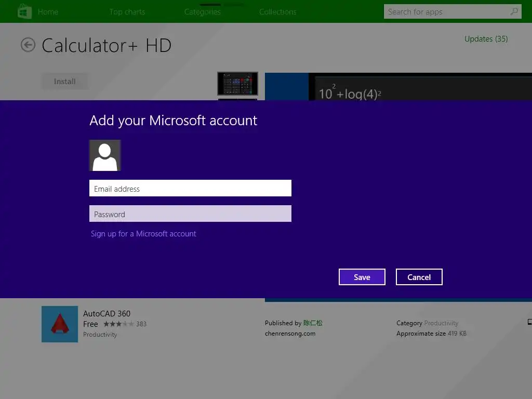
Task: Open the Productivity category link next to Category
Action: coord(441,323)
